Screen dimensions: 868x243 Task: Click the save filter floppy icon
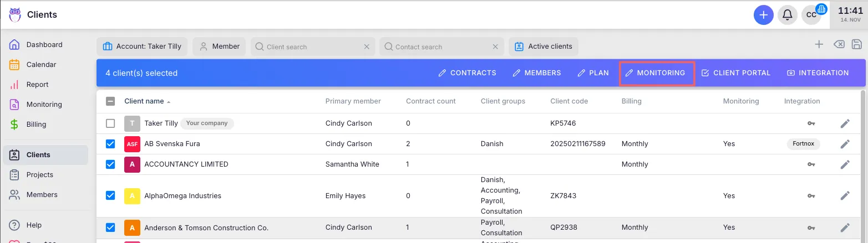tap(856, 45)
